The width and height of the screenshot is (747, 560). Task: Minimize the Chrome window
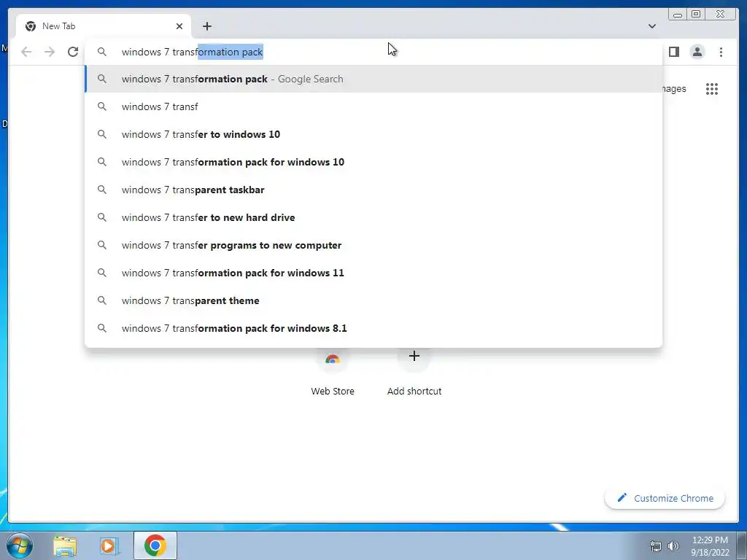tap(678, 15)
